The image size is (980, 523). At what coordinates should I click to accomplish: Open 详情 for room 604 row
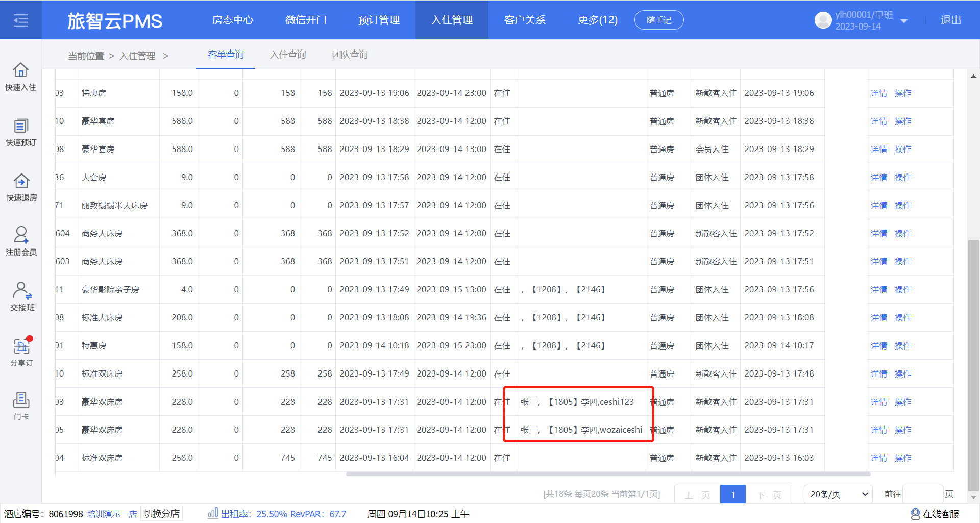point(878,234)
